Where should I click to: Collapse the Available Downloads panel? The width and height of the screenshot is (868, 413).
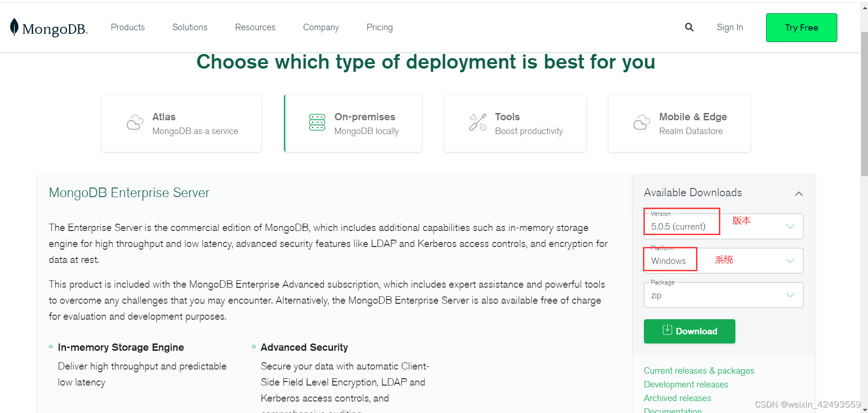pyautogui.click(x=798, y=193)
